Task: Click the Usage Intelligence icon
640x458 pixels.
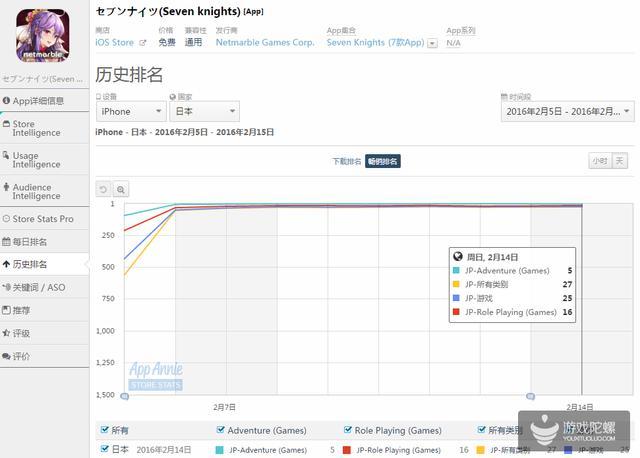Action: 6,155
